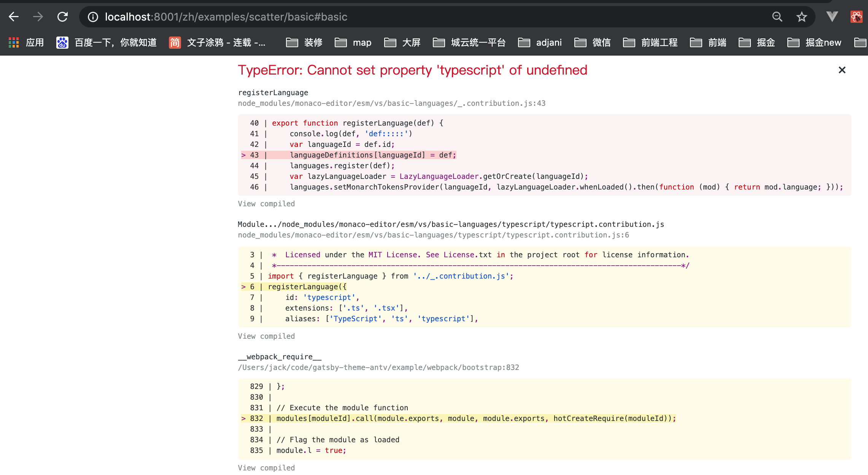Click View compiled under webpack bootstrap frame
868x475 pixels.
[266, 467]
